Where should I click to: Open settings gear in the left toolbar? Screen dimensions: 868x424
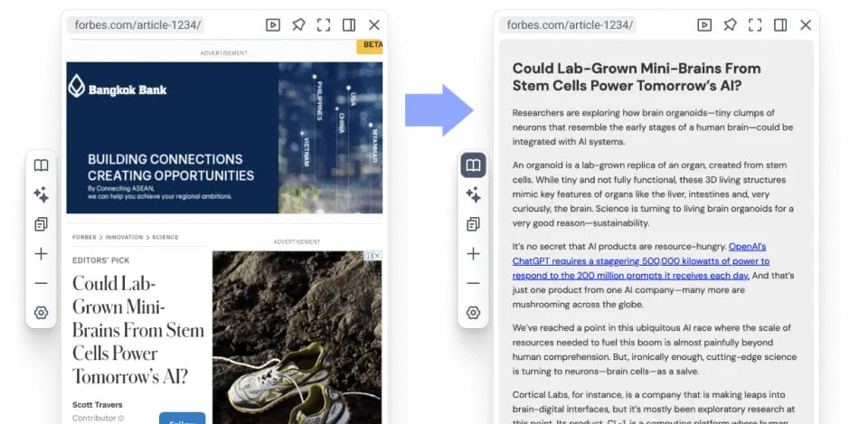[x=41, y=313]
